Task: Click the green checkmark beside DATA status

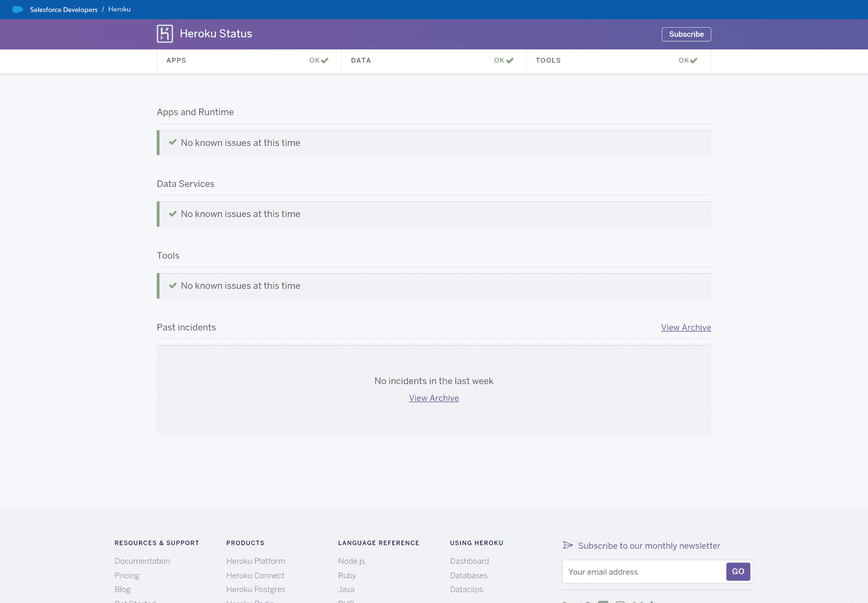Action: (x=509, y=60)
